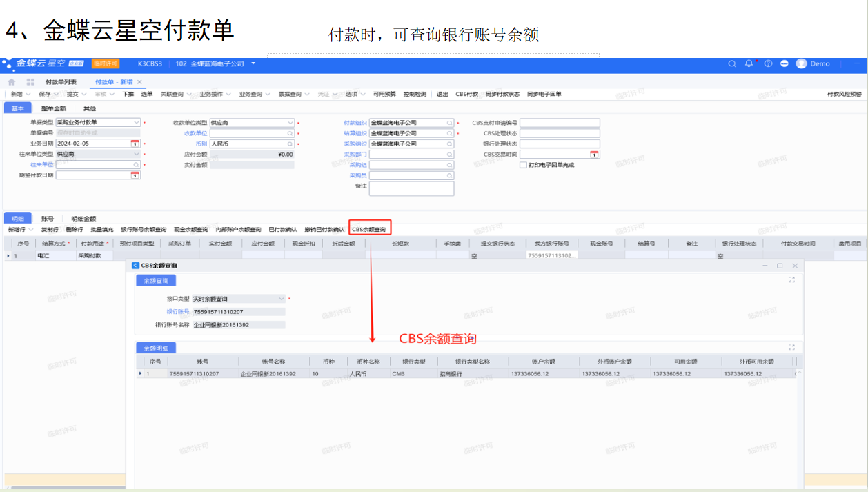Go to the home page icon
Viewport: 868px width, 492px height.
[12, 81]
